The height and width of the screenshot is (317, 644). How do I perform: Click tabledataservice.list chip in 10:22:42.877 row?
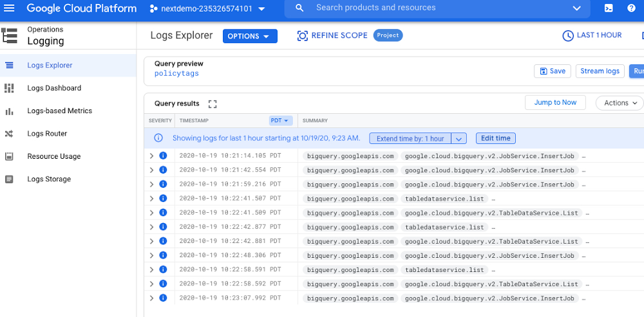[x=444, y=227]
